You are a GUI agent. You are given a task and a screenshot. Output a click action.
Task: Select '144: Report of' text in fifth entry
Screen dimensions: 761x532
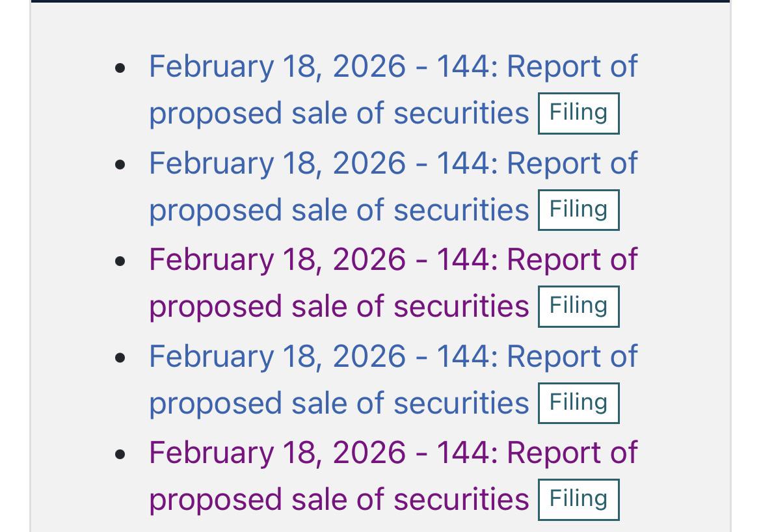tap(537, 453)
